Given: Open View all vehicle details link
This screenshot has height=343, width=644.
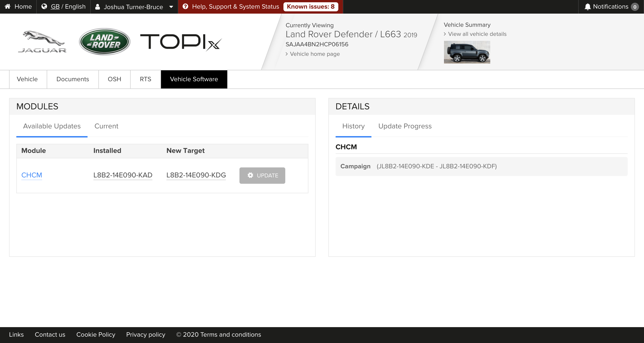Looking at the screenshot, I should point(477,34).
